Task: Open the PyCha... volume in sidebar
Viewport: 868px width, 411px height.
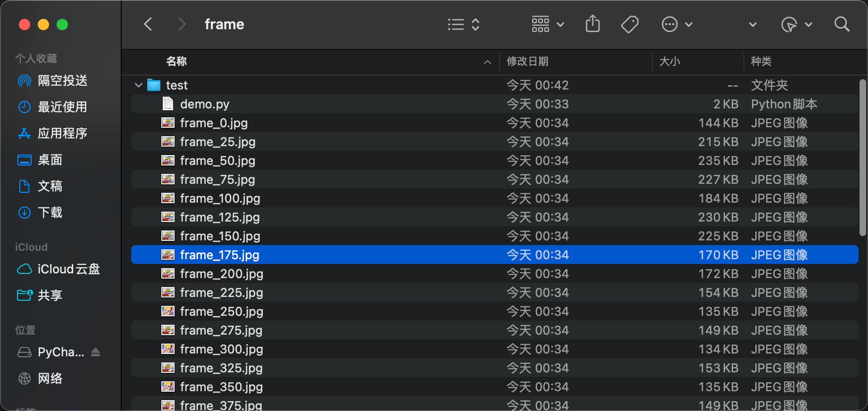Action: (61, 352)
